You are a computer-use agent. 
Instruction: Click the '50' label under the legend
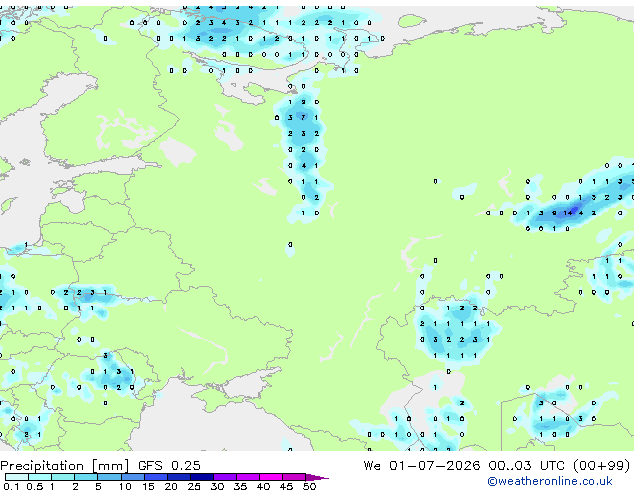click(310, 486)
